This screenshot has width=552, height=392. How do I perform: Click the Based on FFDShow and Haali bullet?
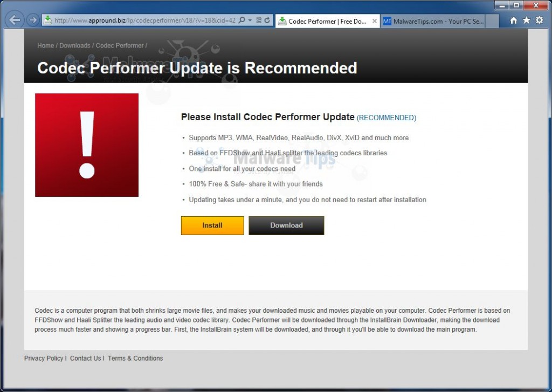[288, 153]
